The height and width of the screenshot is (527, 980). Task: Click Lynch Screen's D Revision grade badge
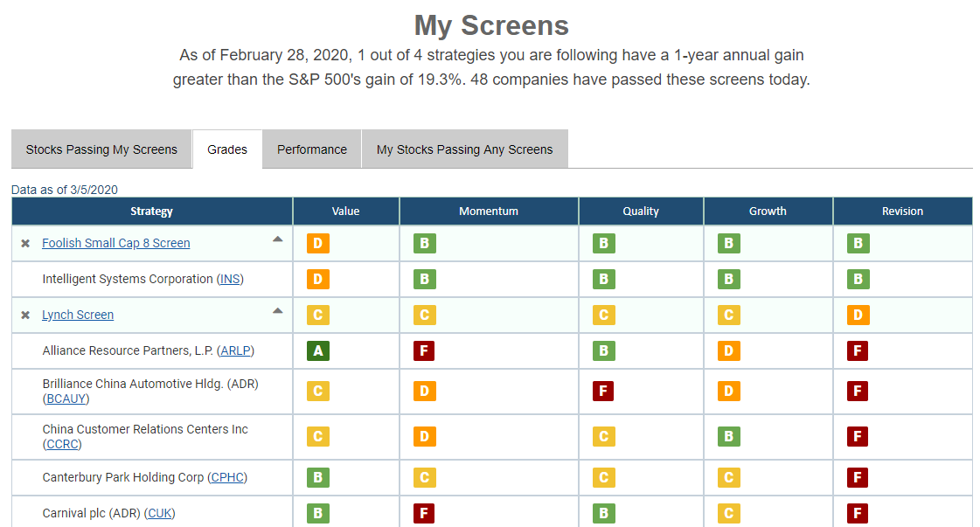(x=858, y=316)
